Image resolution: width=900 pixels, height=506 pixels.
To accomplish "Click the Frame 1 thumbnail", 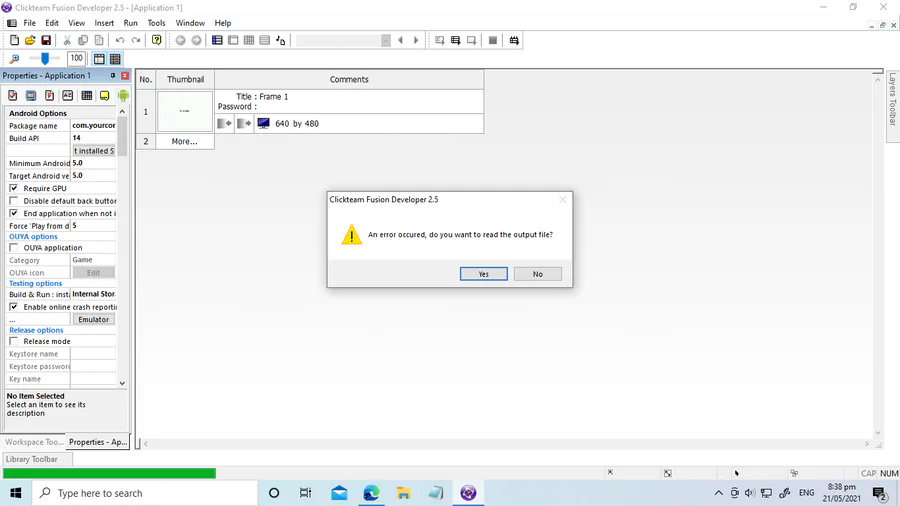I will (184, 111).
